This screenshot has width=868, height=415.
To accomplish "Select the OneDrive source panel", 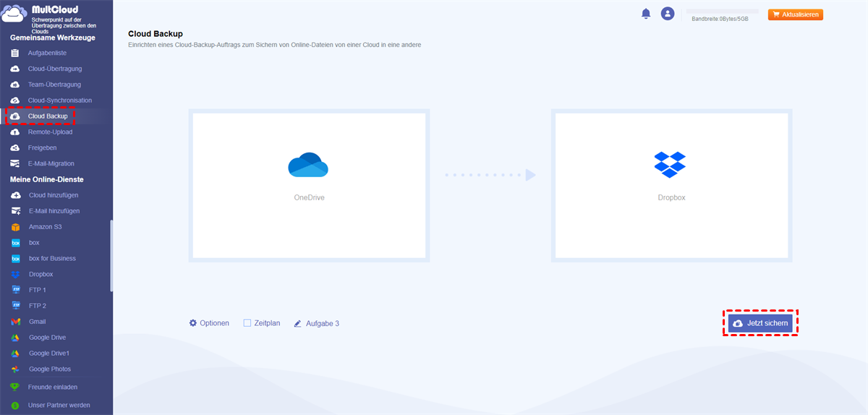I will pyautogui.click(x=309, y=185).
